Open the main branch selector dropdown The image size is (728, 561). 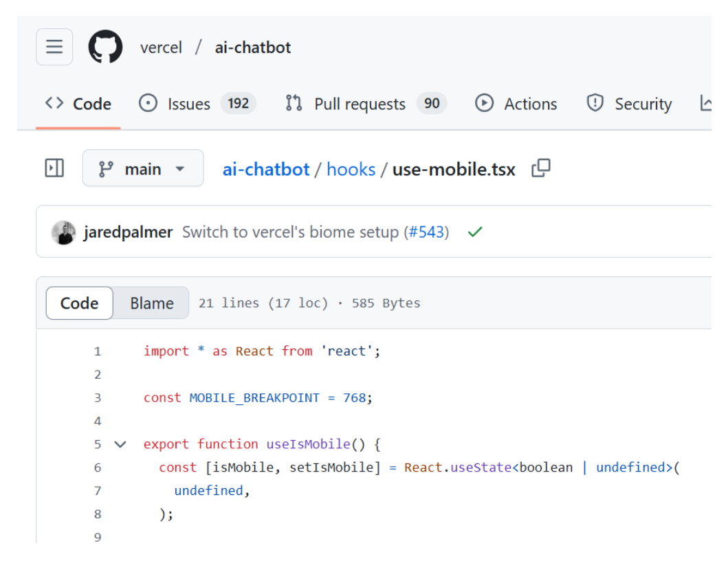coord(143,168)
